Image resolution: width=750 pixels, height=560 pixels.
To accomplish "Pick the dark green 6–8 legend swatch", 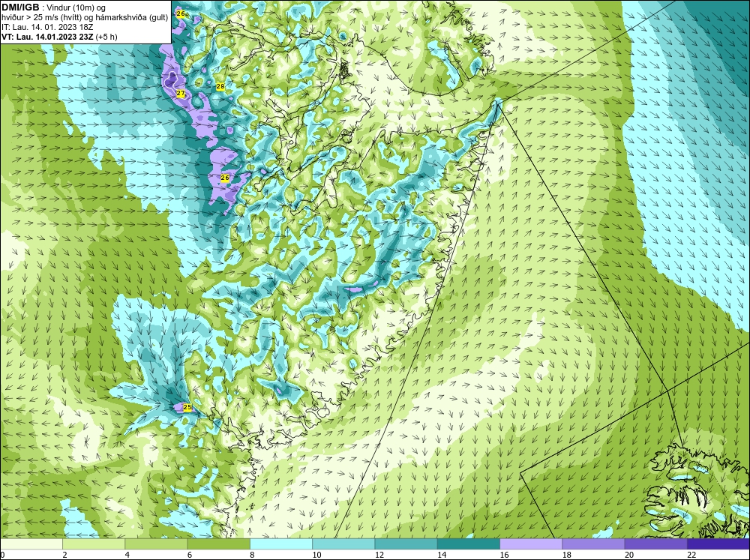I will 218,544.
